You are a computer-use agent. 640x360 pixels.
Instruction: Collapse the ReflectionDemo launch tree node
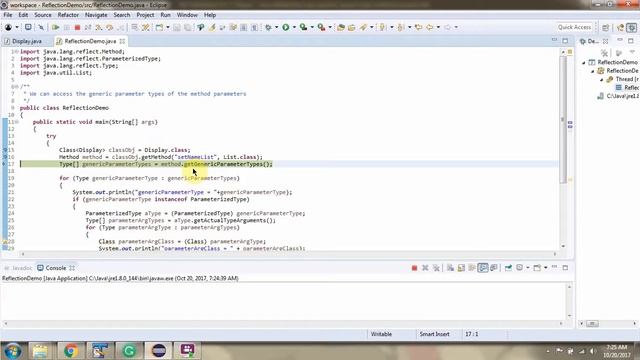[584, 62]
